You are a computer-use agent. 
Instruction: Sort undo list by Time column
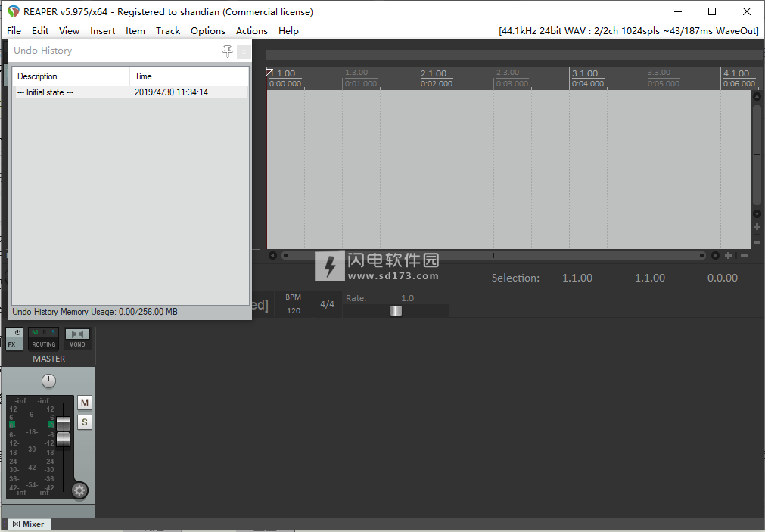pyautogui.click(x=188, y=76)
